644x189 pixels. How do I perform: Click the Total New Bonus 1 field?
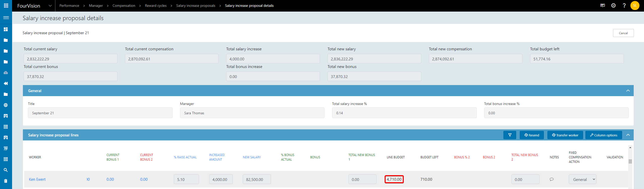363,179
